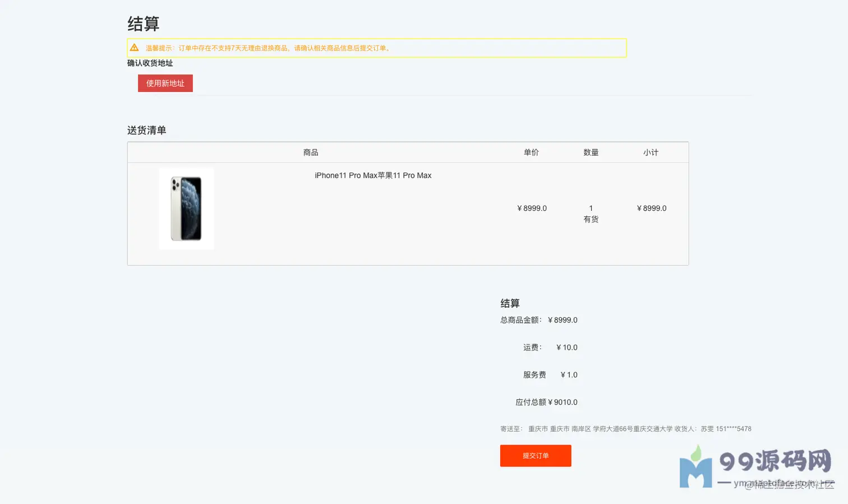Select the unit price ¥8999.0 in the 单价 column
The image size is (848, 504).
[532, 208]
